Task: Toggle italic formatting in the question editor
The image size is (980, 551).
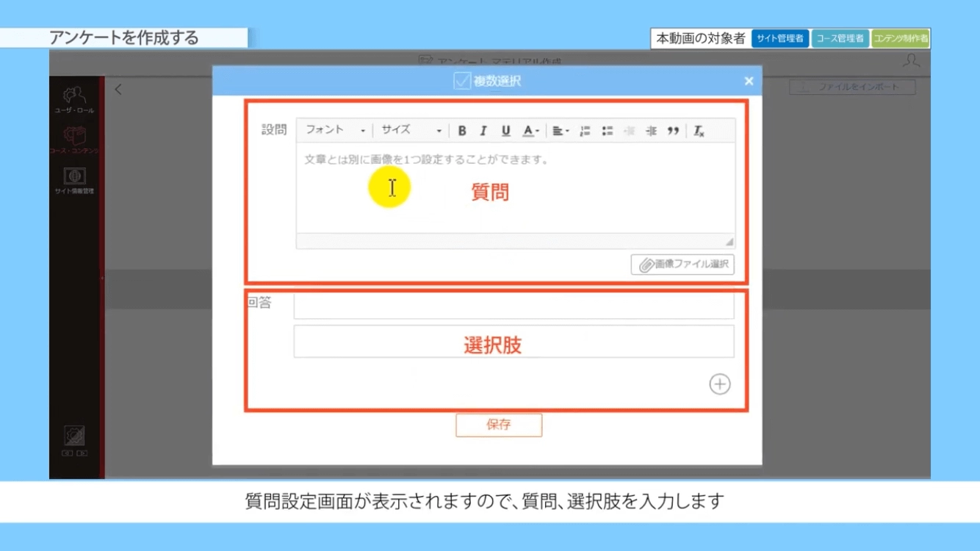Action: [483, 131]
